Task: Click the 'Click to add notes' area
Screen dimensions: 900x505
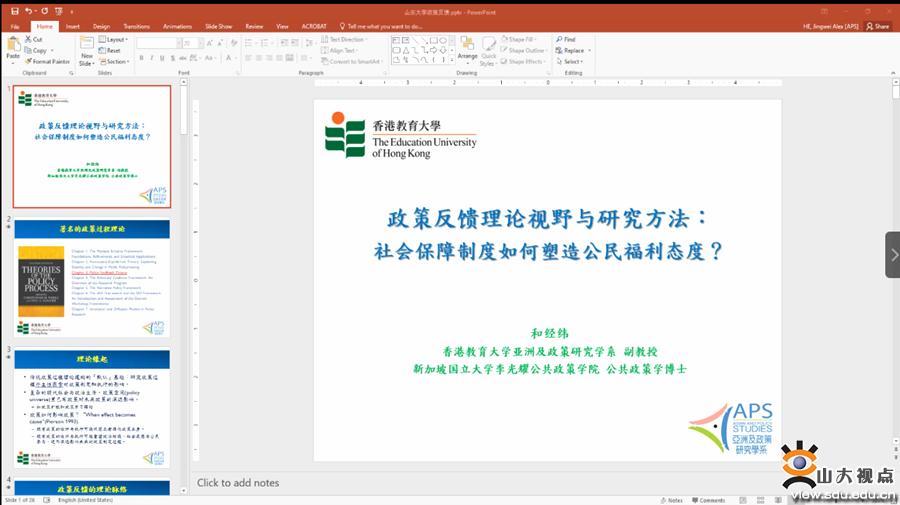Action: click(x=238, y=483)
